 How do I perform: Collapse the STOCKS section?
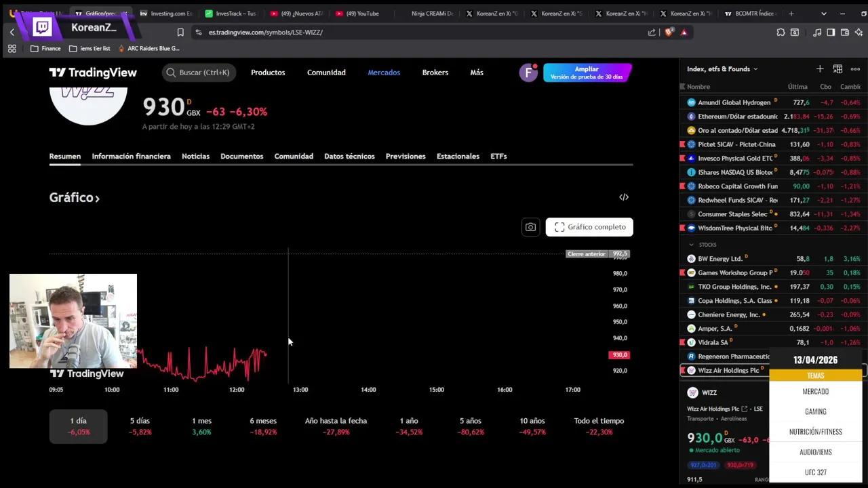point(691,245)
